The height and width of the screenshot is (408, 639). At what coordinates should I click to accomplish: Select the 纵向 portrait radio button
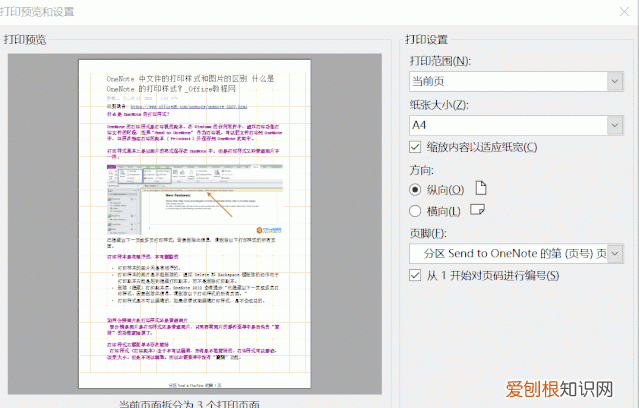click(415, 190)
